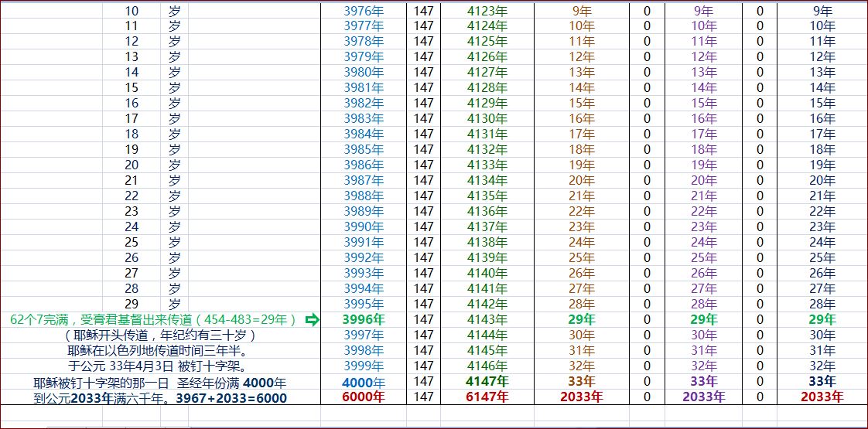Select the red cell 6000年
The image size is (868, 429).
[x=364, y=397]
